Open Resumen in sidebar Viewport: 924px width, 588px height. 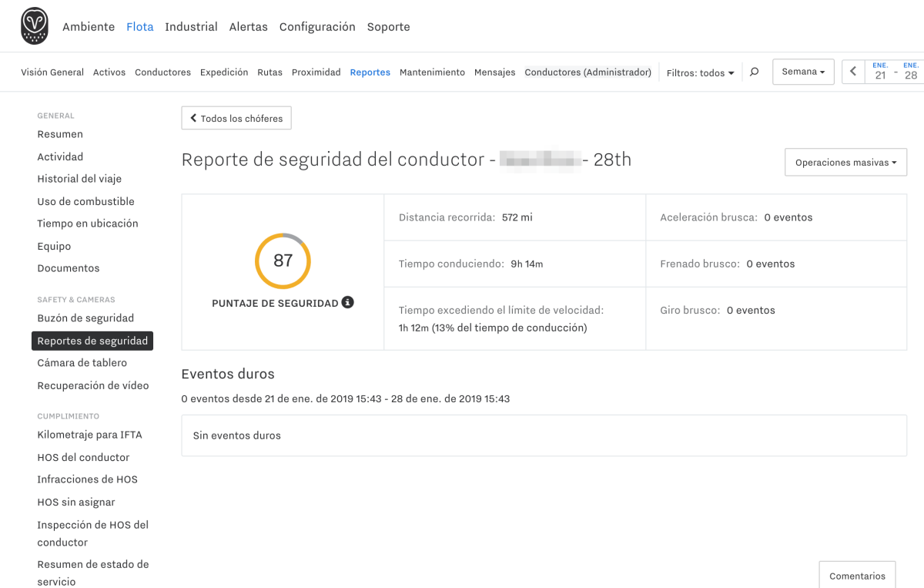tap(60, 134)
